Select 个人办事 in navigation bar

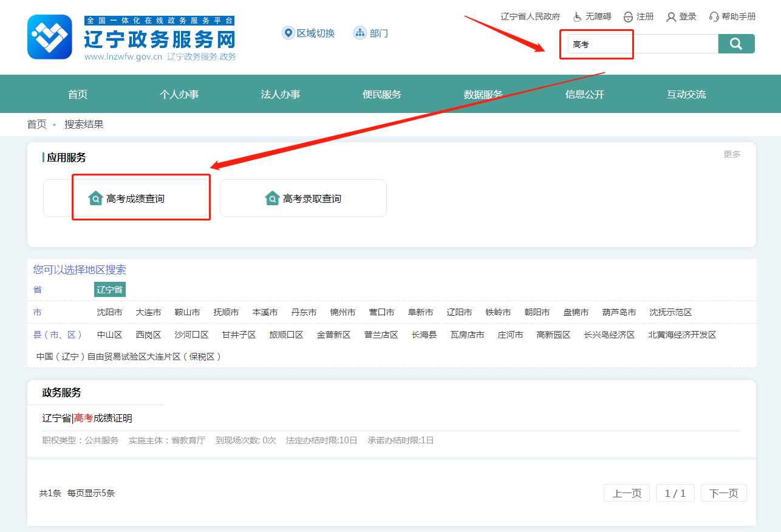coord(179,94)
